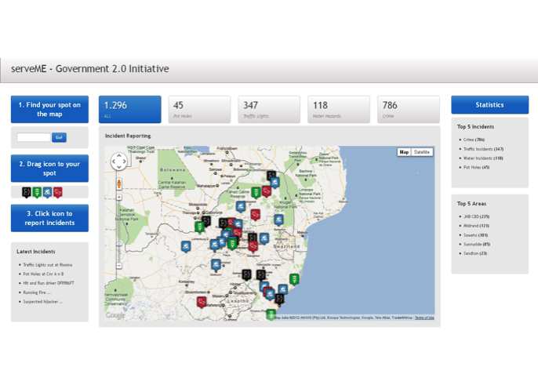Select the green traffic light icon in the drag palette
Viewport: 538px width, 392px height.
click(37, 192)
